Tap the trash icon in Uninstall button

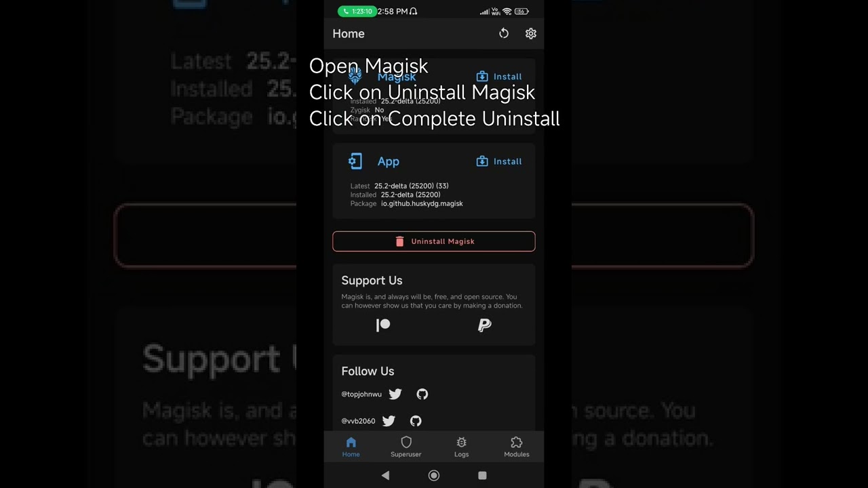pos(399,241)
